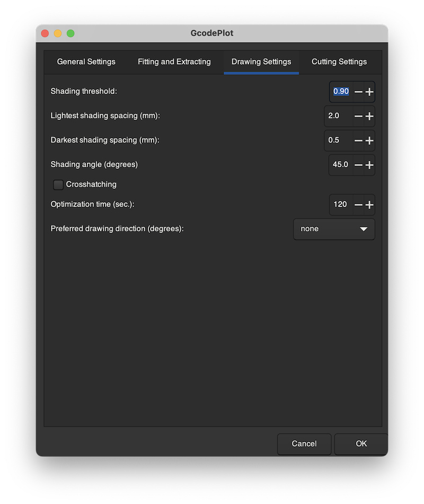Lower the Shading angle with minus
Image resolution: width=424 pixels, height=504 pixels.
[x=358, y=165]
